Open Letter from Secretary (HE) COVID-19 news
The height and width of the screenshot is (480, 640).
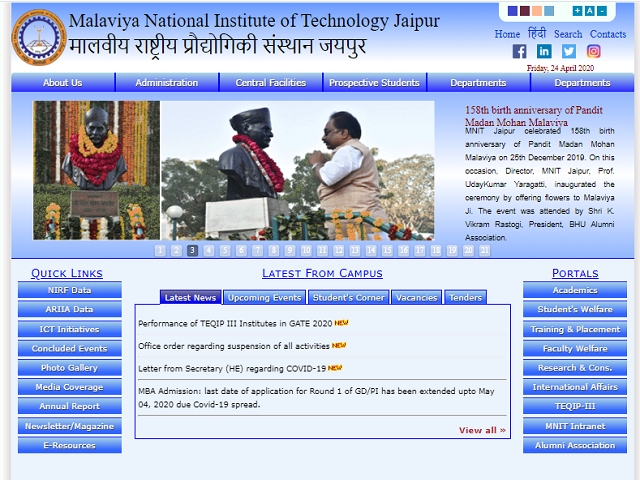click(x=232, y=369)
